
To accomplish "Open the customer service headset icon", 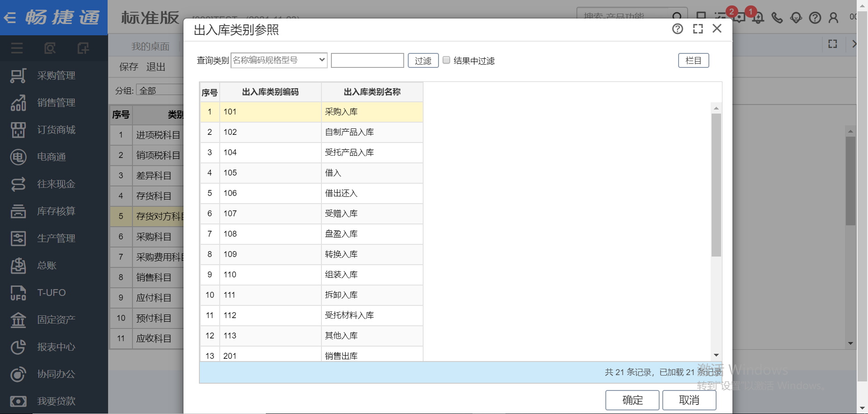I will click(x=796, y=18).
